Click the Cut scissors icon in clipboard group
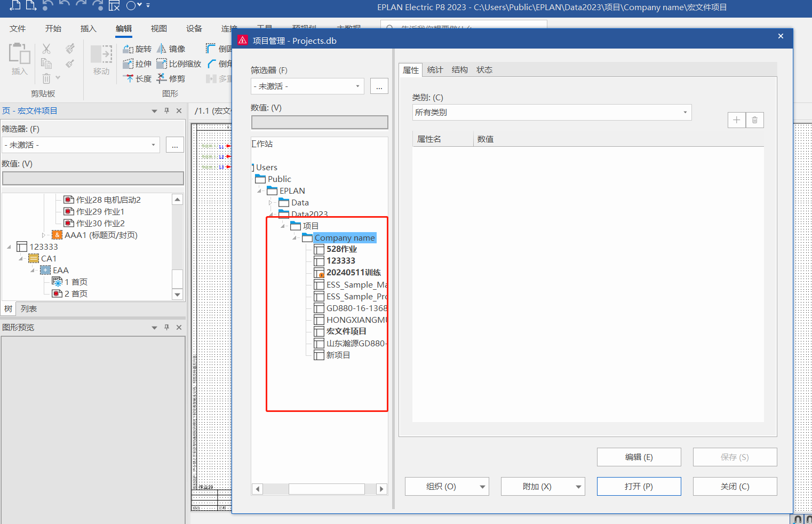The image size is (812, 524). pos(46,49)
